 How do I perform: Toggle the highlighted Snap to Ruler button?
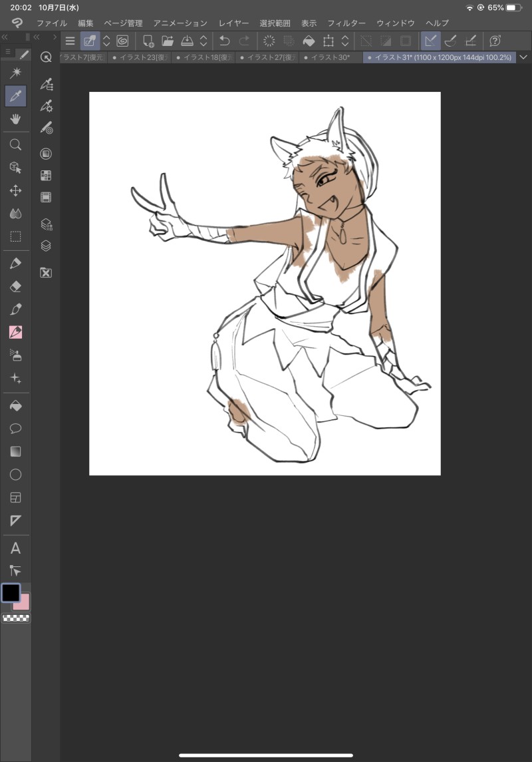pos(430,41)
